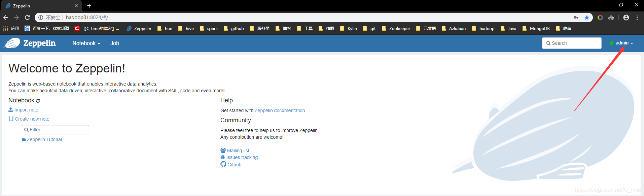644x196 pixels.
Task: Click the site info insecure icon in the address bar
Action: point(41,18)
